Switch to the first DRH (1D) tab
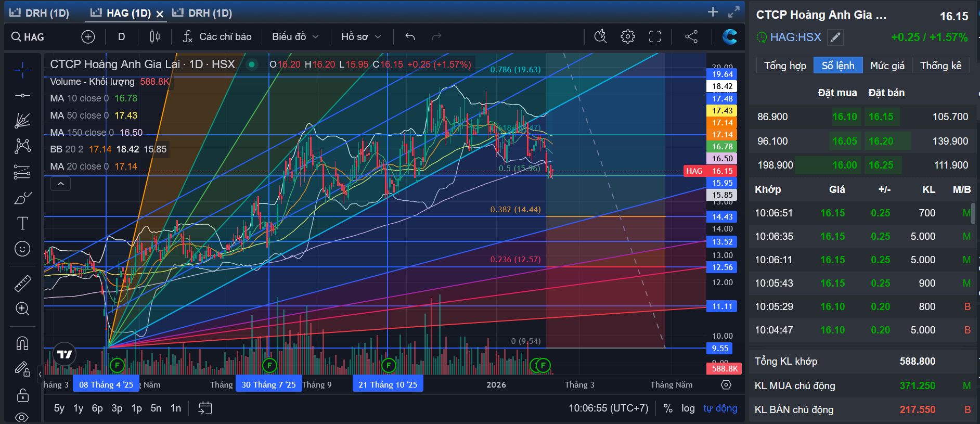 tap(40, 13)
